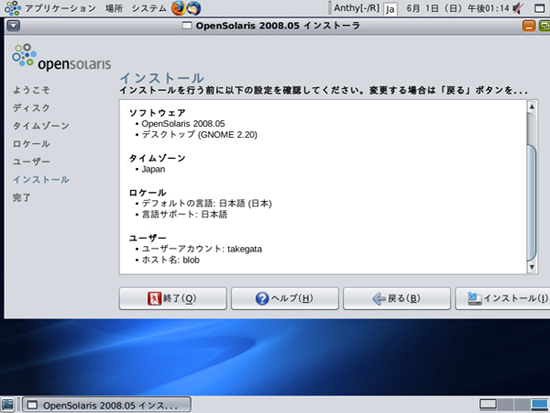Switch to the first workspace
Image resolution: width=550 pixels, height=413 pixels.
[x=488, y=405]
